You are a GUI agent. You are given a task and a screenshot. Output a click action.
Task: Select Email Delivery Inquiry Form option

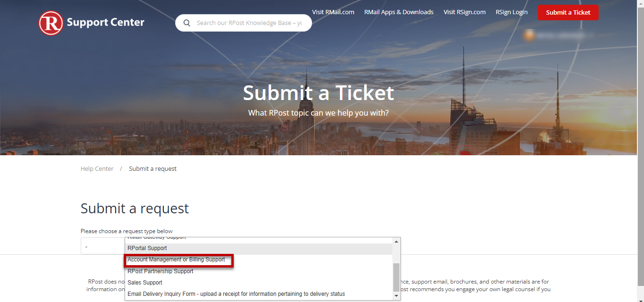(x=259, y=294)
